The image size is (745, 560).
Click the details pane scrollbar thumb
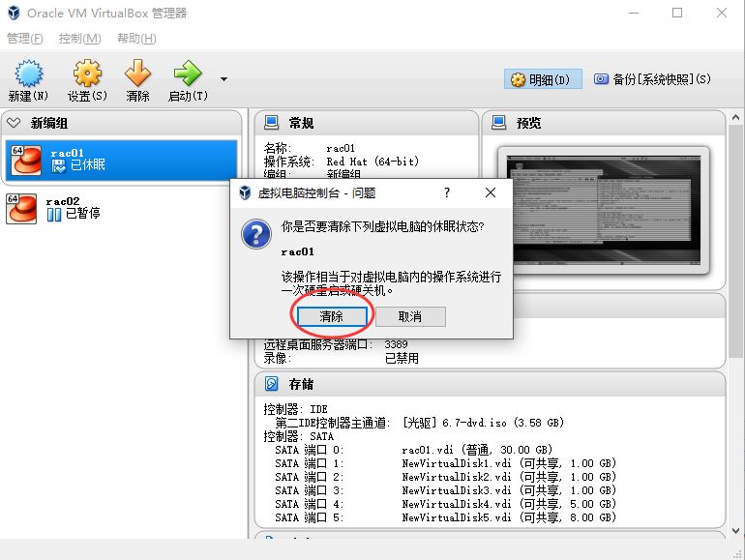click(735, 241)
